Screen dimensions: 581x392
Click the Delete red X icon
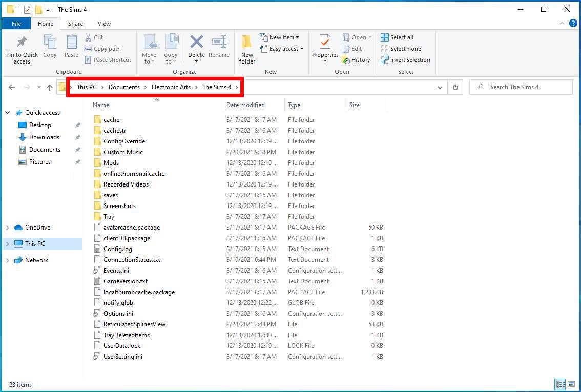click(196, 42)
